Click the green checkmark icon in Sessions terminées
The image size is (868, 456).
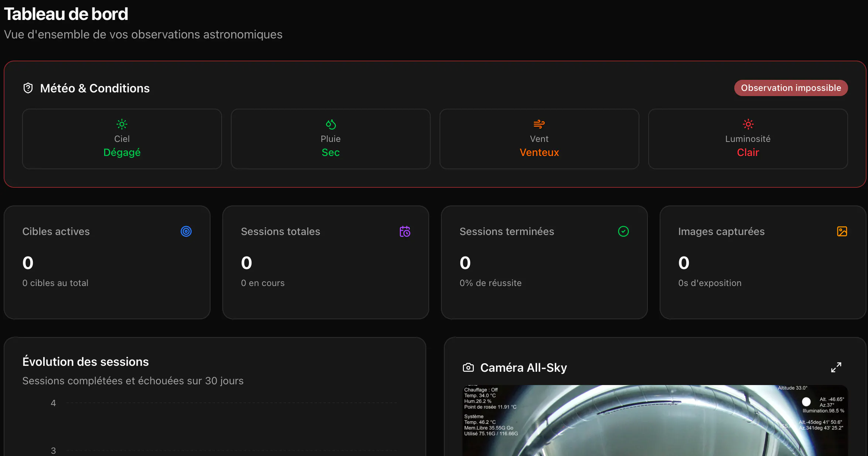pos(623,231)
